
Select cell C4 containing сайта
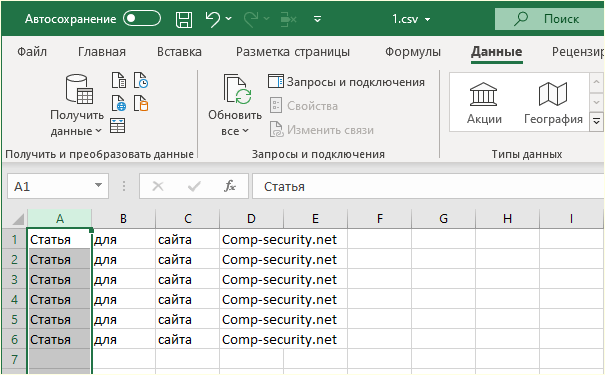pyautogui.click(x=188, y=299)
